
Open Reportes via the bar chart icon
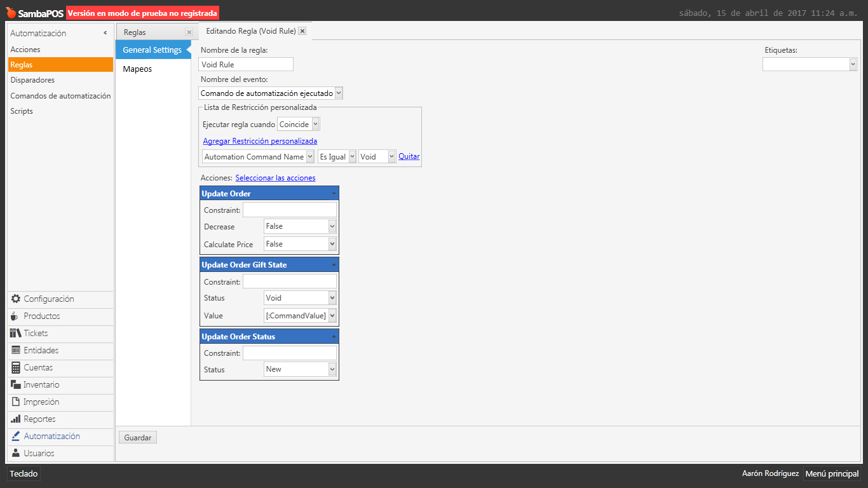click(x=16, y=419)
